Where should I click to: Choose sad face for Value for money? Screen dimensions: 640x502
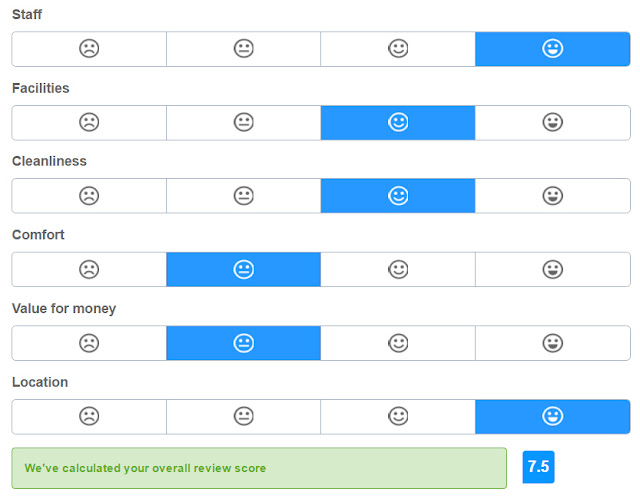click(89, 343)
